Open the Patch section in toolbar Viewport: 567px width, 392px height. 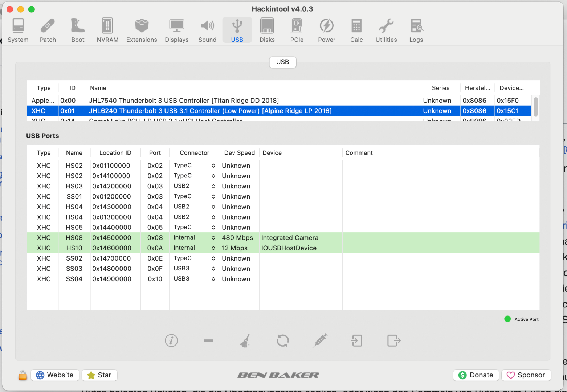pyautogui.click(x=48, y=30)
